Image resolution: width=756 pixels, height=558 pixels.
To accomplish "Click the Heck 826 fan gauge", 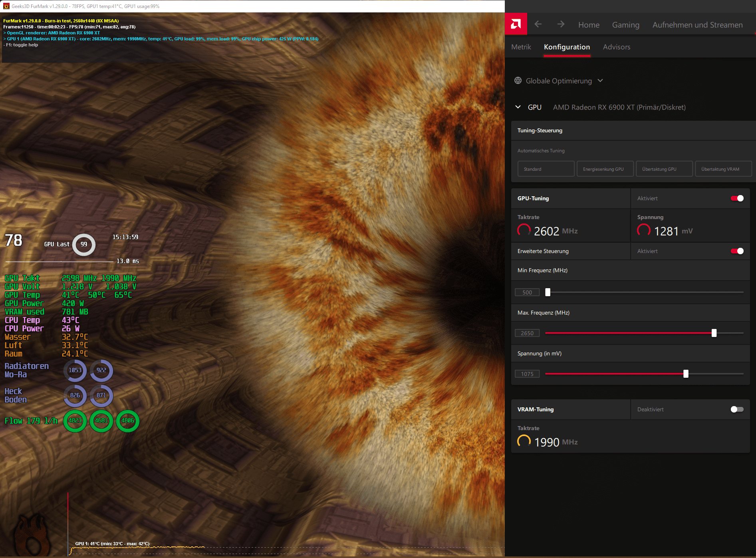I will point(75,396).
